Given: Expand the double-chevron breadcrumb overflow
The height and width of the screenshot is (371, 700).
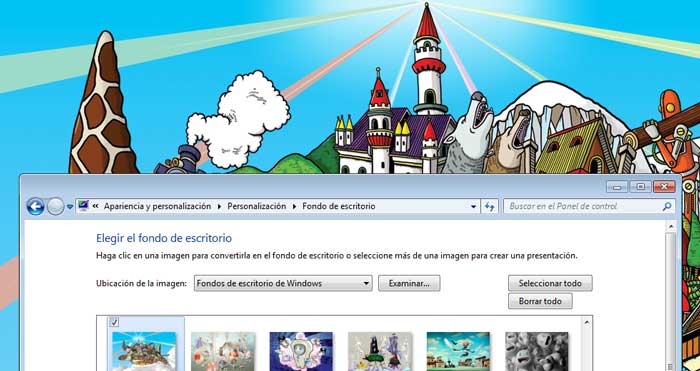Looking at the screenshot, I should pyautogui.click(x=95, y=206).
